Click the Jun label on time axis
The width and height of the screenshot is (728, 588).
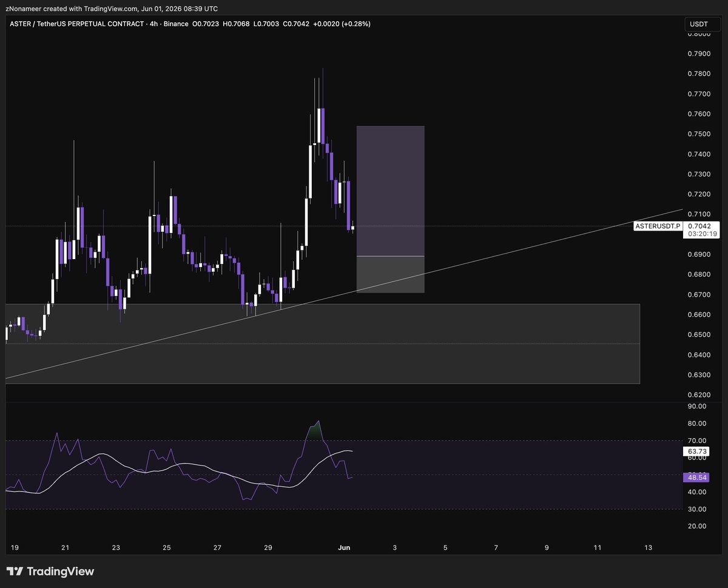pyautogui.click(x=344, y=547)
